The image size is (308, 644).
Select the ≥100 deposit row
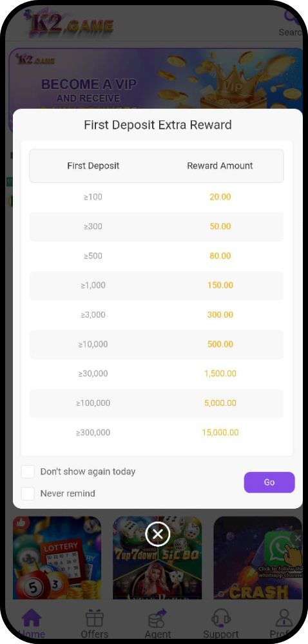tap(157, 196)
